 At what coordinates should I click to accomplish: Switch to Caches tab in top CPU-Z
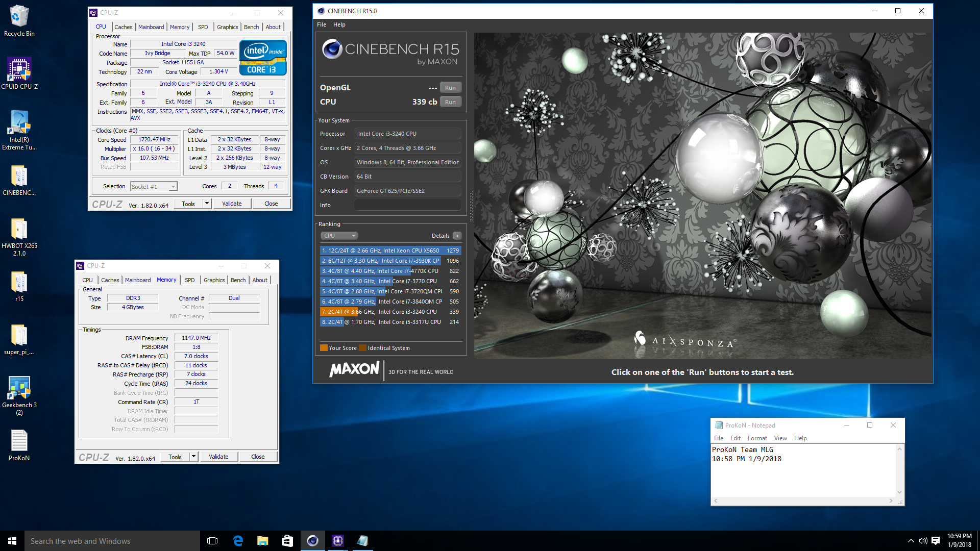click(124, 27)
